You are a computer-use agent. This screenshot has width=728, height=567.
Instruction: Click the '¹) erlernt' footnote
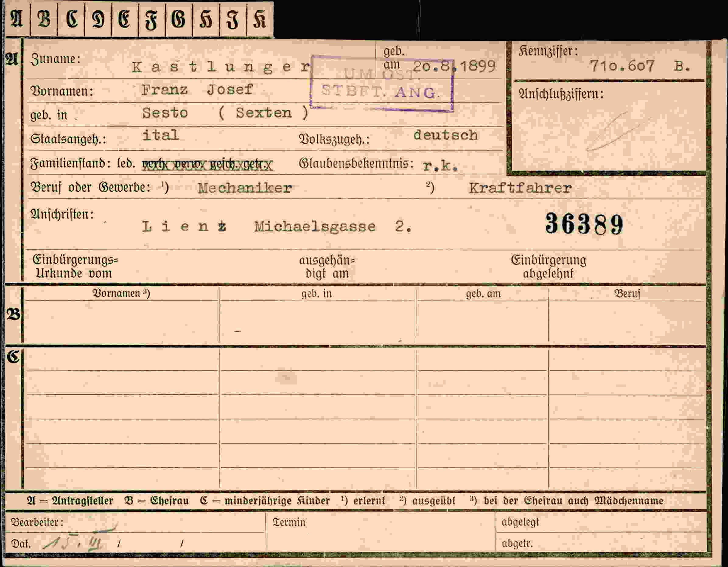363,501
